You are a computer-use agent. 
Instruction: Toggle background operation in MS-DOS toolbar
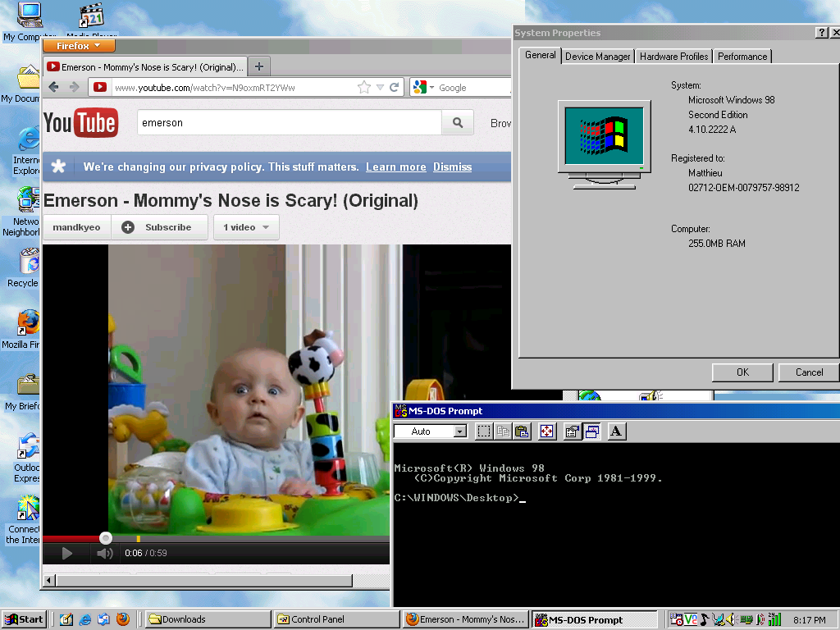pos(592,431)
